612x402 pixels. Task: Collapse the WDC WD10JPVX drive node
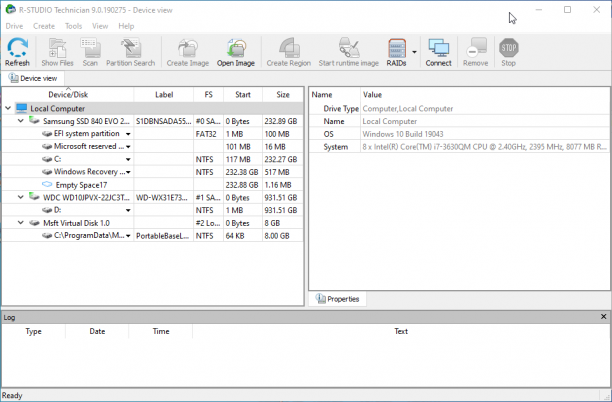(21, 197)
